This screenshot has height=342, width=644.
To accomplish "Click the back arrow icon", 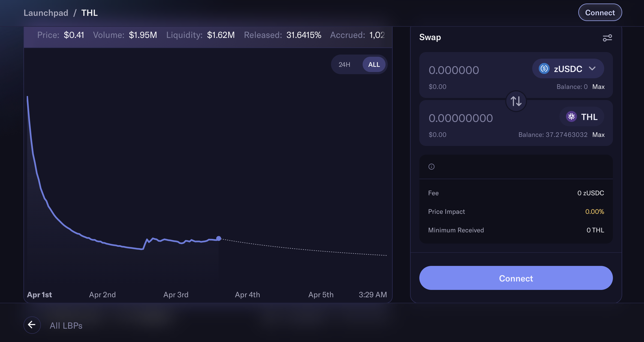I will coord(32,325).
